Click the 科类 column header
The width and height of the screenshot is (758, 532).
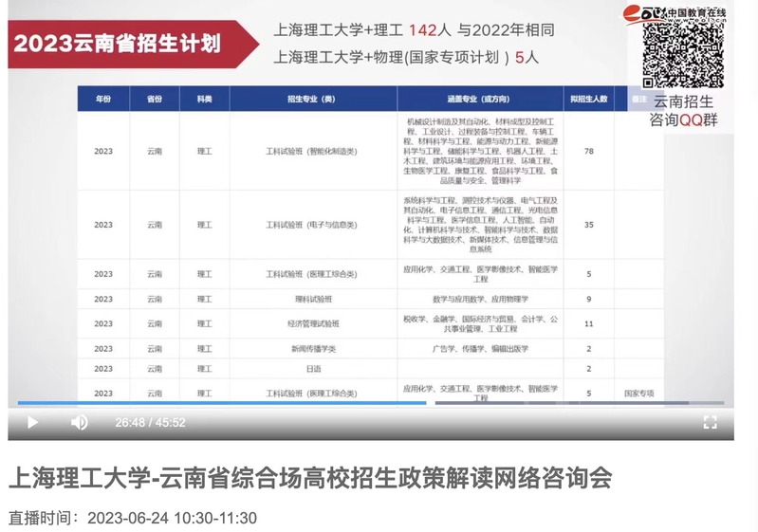[x=205, y=99]
